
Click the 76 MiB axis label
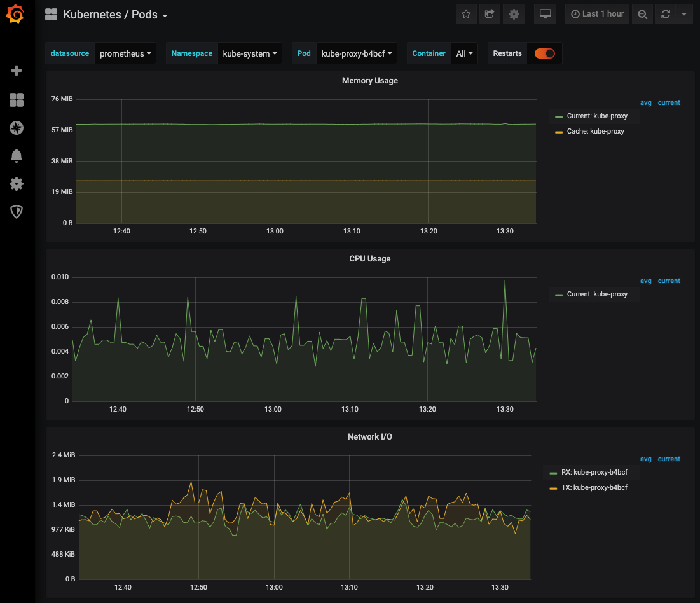click(62, 99)
